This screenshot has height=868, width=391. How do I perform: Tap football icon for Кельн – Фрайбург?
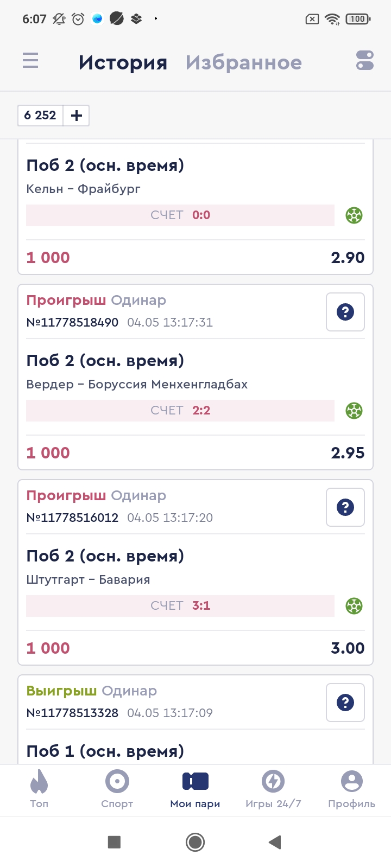point(354,215)
